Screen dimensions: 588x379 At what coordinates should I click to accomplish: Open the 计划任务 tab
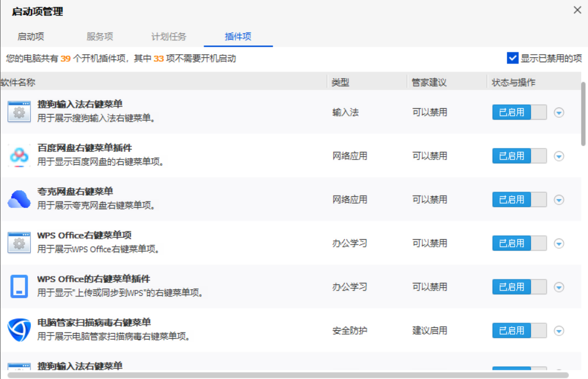(x=169, y=37)
